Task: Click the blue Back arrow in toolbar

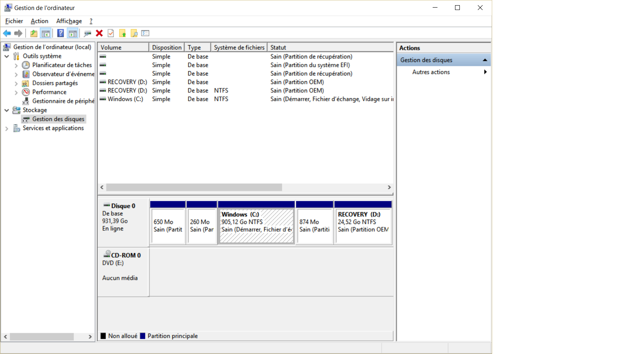Action: 7,33
